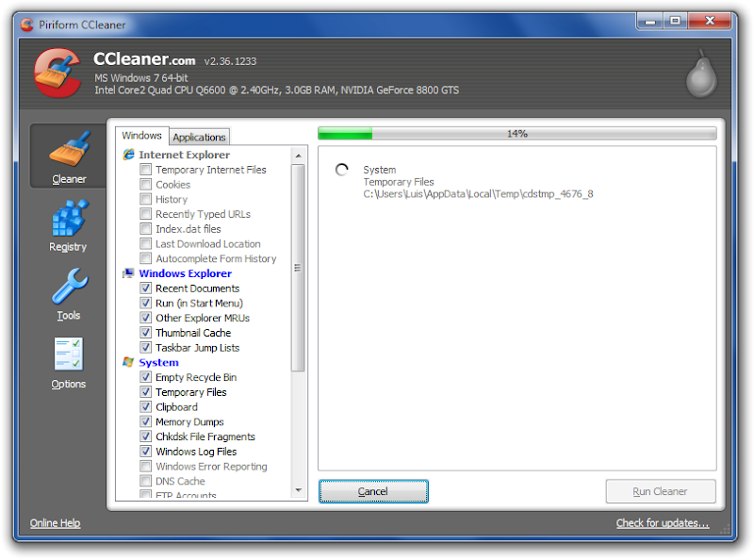The image size is (754, 560).
Task: Click the CCleaner.com title text
Action: click(x=144, y=58)
